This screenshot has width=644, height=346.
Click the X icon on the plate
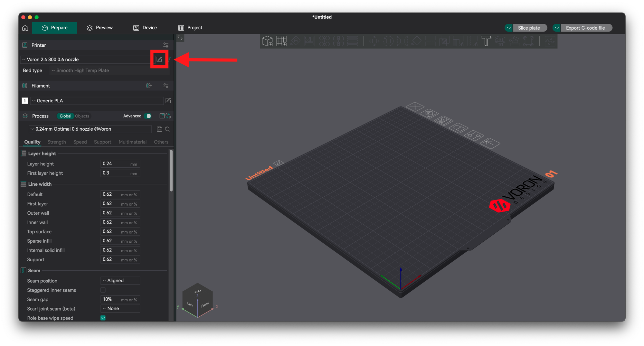coord(415,107)
